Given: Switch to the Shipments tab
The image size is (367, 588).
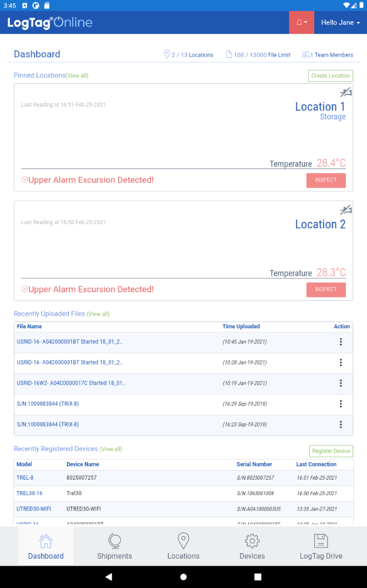Looking at the screenshot, I should point(115,546).
